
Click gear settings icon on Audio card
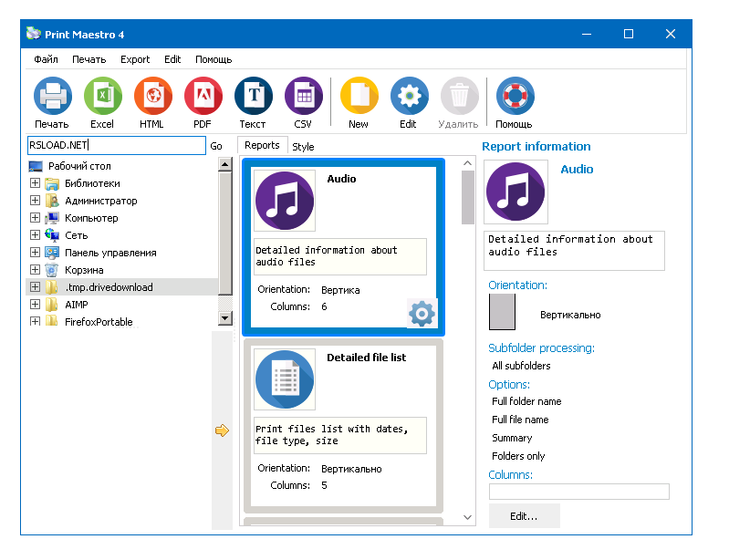click(422, 314)
